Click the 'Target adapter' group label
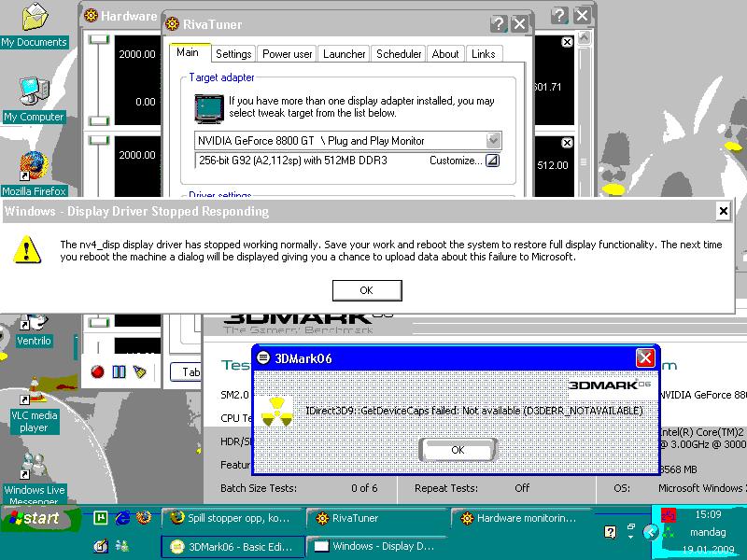 [x=221, y=77]
